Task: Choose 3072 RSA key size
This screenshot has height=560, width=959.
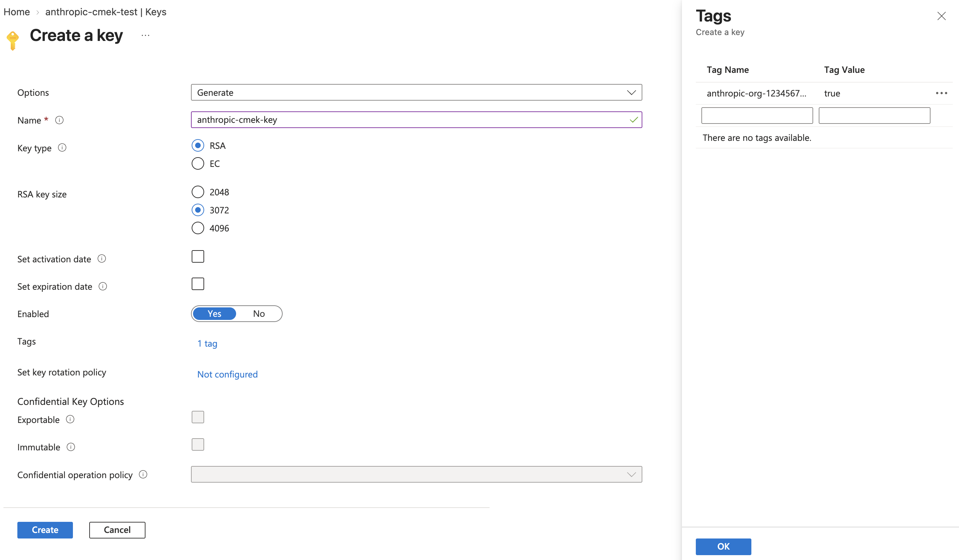Action: click(x=198, y=210)
